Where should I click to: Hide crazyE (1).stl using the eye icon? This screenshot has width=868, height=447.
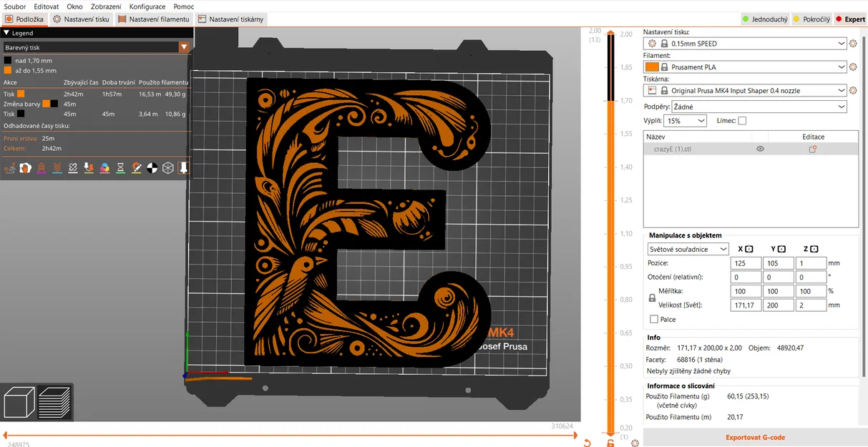[760, 149]
